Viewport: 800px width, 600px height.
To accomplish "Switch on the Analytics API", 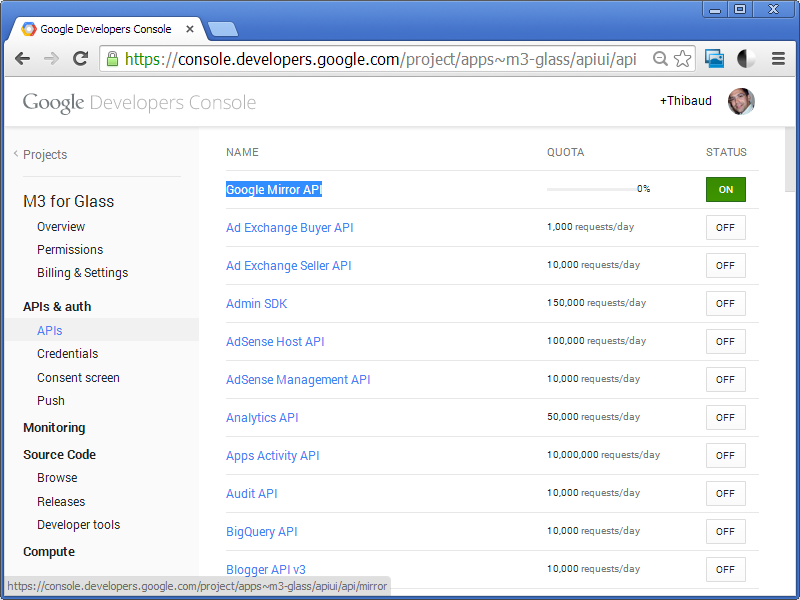I will pos(725,418).
